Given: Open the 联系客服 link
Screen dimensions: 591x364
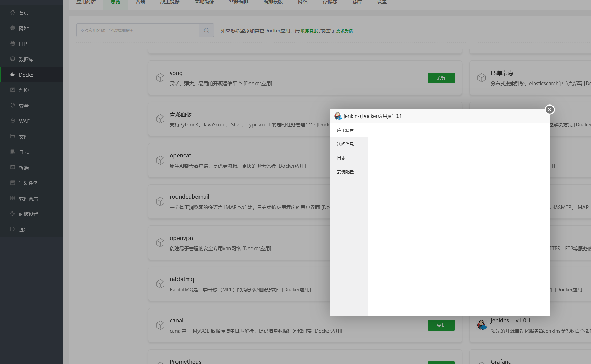Looking at the screenshot, I should [x=309, y=31].
